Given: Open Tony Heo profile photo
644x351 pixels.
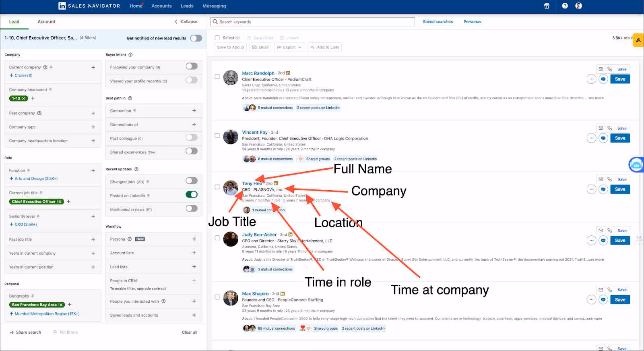Looking at the screenshot, I should point(231,188).
